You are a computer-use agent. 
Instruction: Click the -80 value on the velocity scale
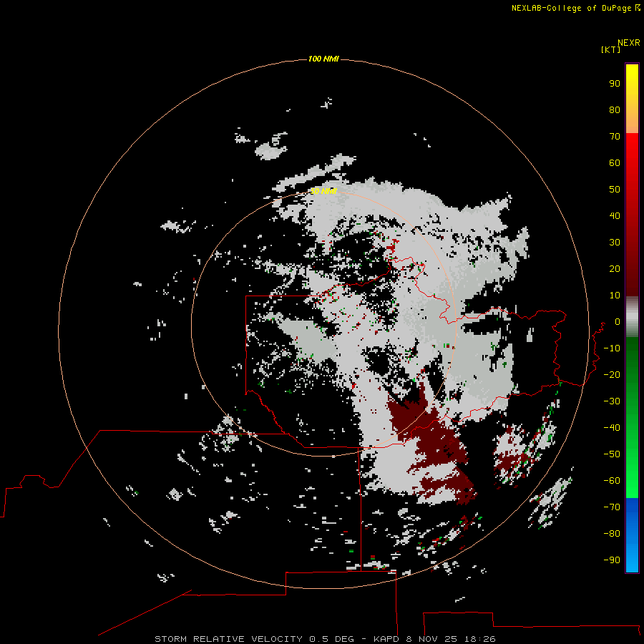(612, 534)
